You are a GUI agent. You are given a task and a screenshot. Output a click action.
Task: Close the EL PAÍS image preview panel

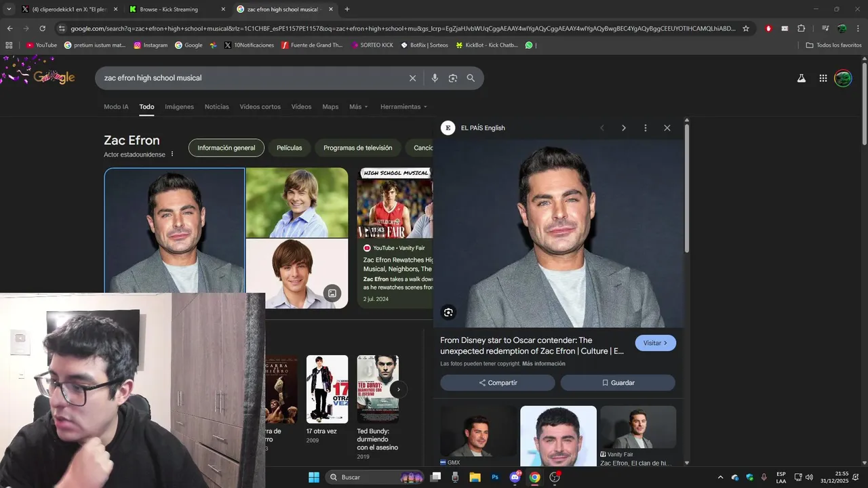pyautogui.click(x=667, y=128)
